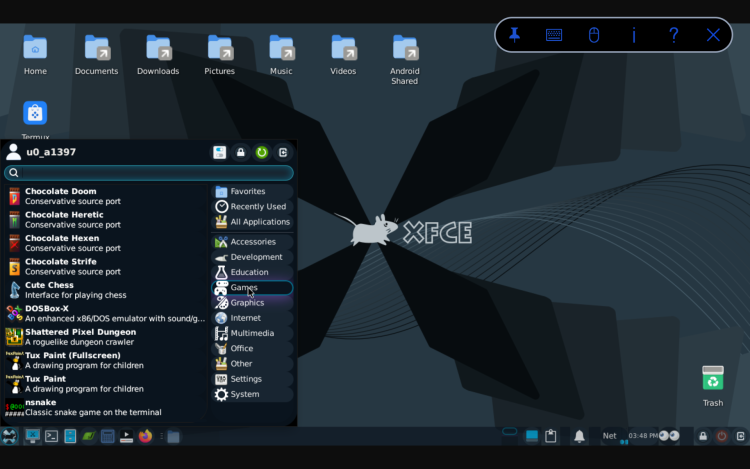The image size is (750, 469).
Task: Select Accessories category
Action: tap(252, 241)
